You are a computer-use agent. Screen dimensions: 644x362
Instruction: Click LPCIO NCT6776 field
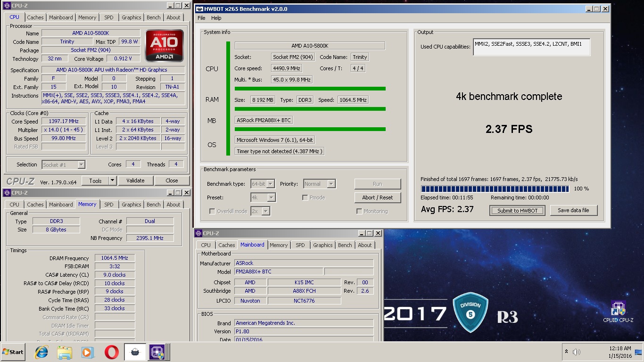pos(304,300)
